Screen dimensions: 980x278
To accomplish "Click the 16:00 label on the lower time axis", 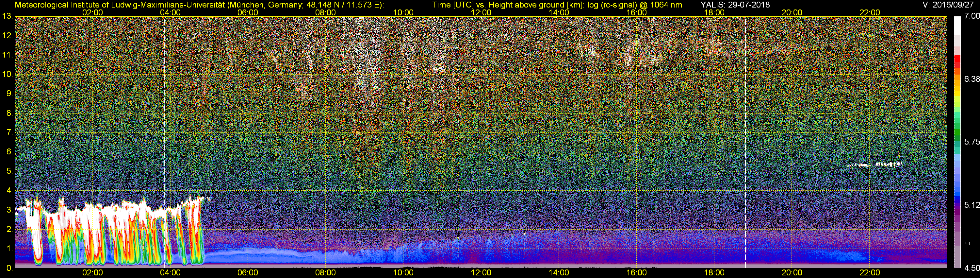I will coord(636,273).
